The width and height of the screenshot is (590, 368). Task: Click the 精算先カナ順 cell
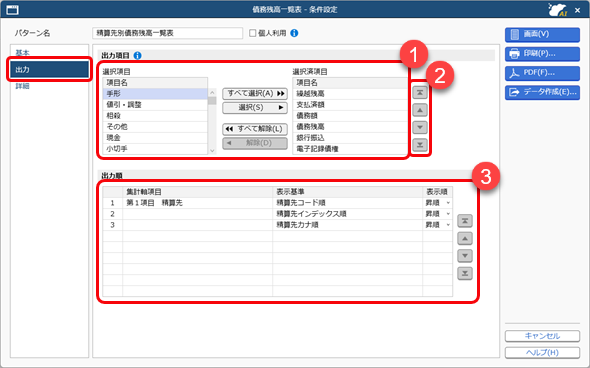(x=348, y=225)
